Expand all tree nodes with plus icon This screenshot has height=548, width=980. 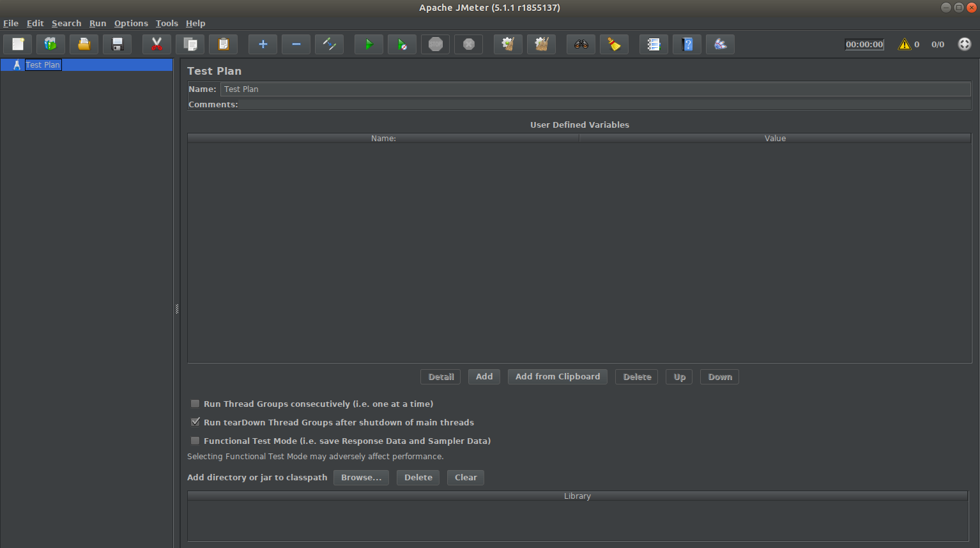263,44
